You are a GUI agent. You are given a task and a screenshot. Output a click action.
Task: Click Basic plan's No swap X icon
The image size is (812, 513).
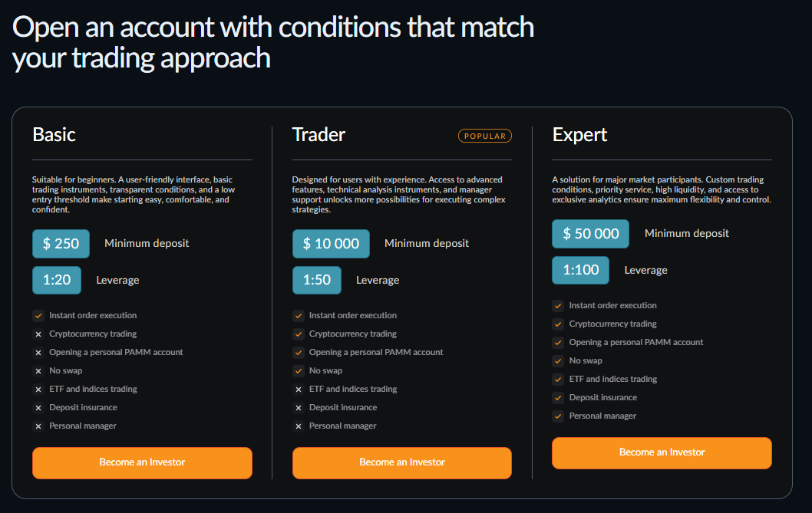point(38,370)
